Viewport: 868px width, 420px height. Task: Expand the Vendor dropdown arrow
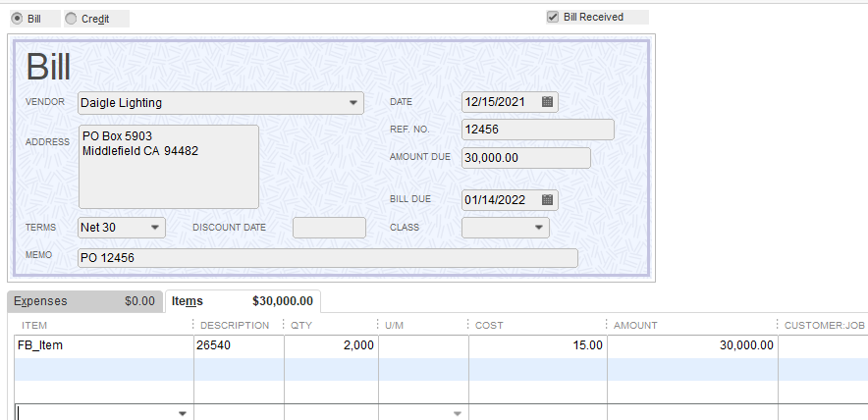coord(353,103)
